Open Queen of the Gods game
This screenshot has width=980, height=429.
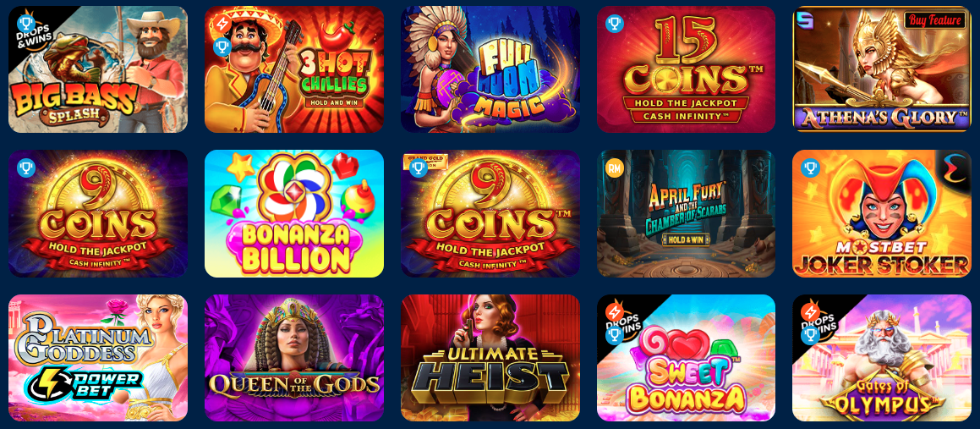click(293, 358)
